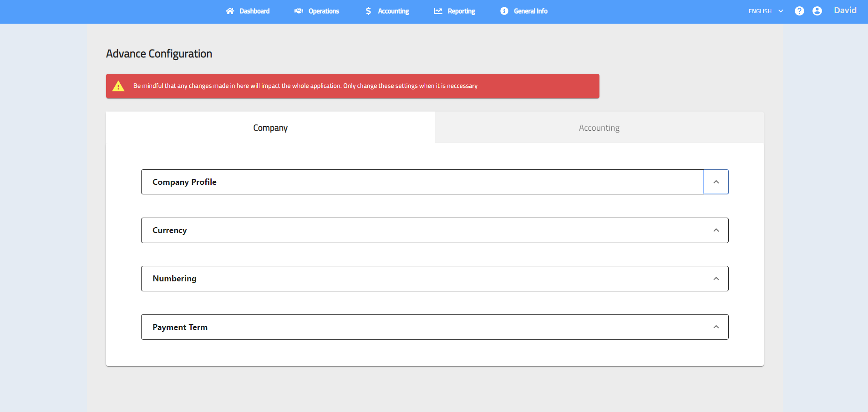This screenshot has width=868, height=412.
Task: Click the Operations handshake icon
Action: click(x=299, y=11)
